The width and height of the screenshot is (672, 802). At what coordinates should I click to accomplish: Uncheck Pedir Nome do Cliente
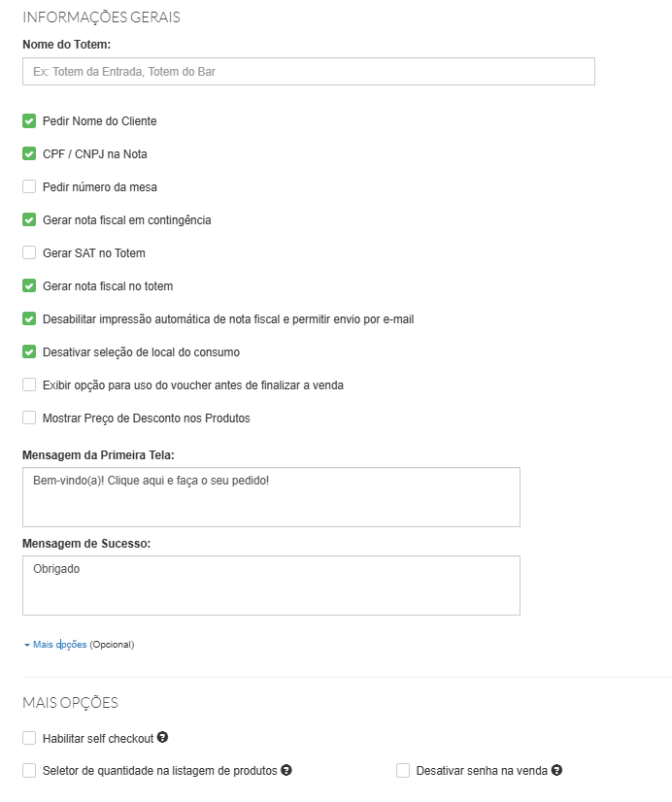[x=29, y=121]
